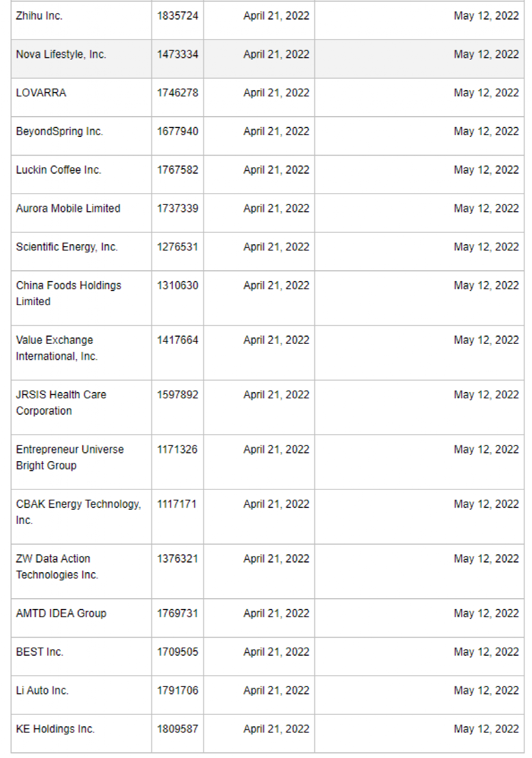Image resolution: width=532 pixels, height=758 pixels.
Task: Click Li Auto Inc. number 1791706
Action: click(178, 690)
